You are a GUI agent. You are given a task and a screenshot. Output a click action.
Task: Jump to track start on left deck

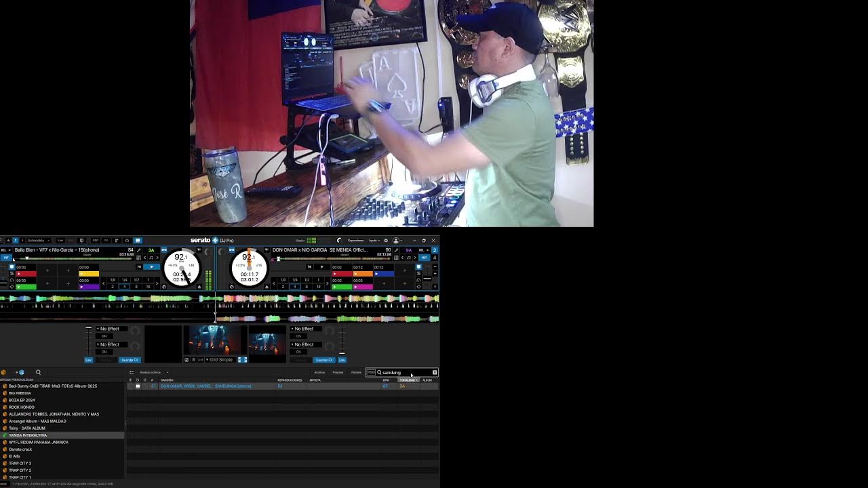139,266
